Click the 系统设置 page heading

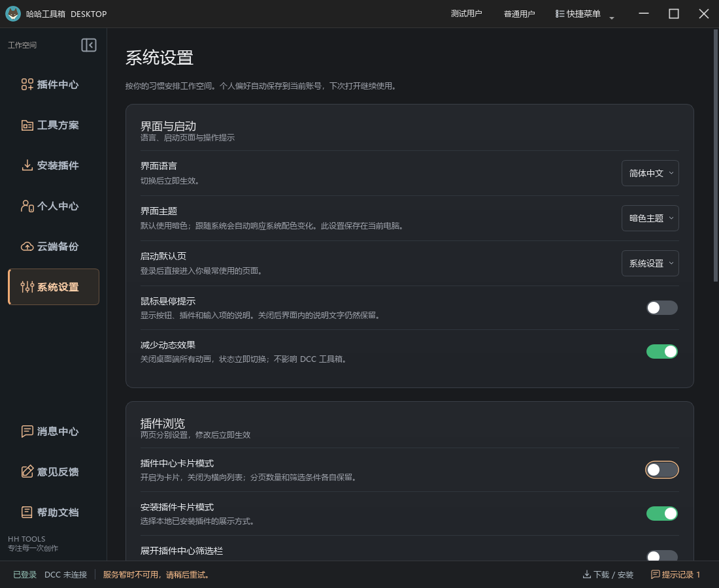159,57
